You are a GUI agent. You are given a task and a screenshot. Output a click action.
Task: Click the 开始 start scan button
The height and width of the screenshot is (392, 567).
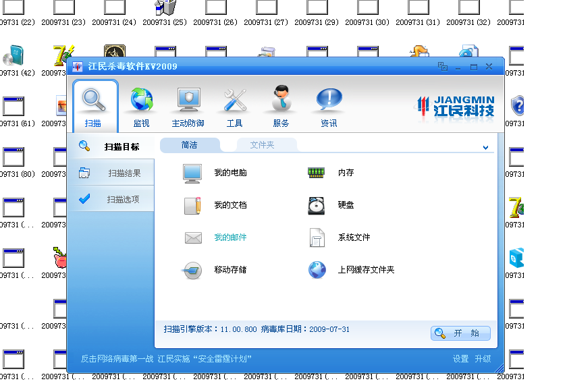click(460, 333)
